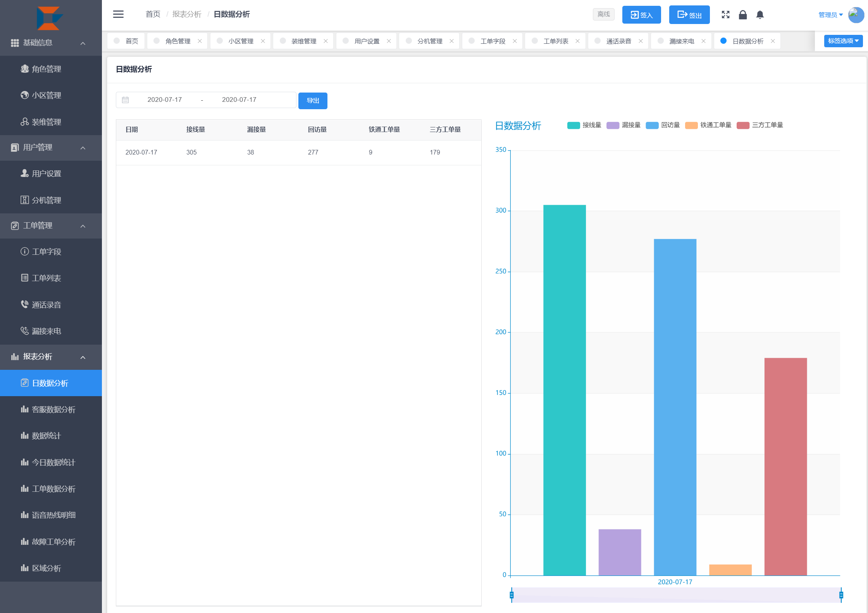This screenshot has height=613, width=868.
Task: Click the lock screen icon
Action: pyautogui.click(x=742, y=15)
